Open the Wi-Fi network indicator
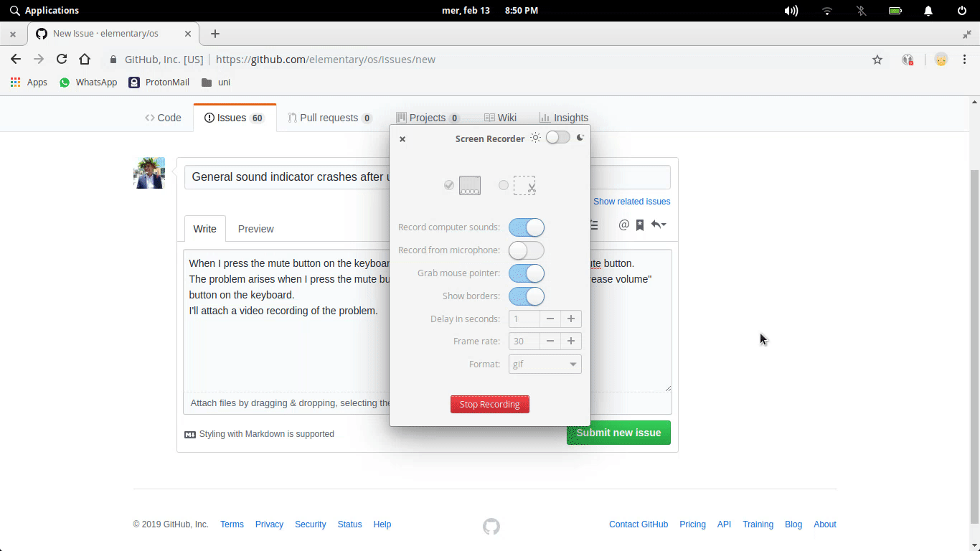 (827, 11)
